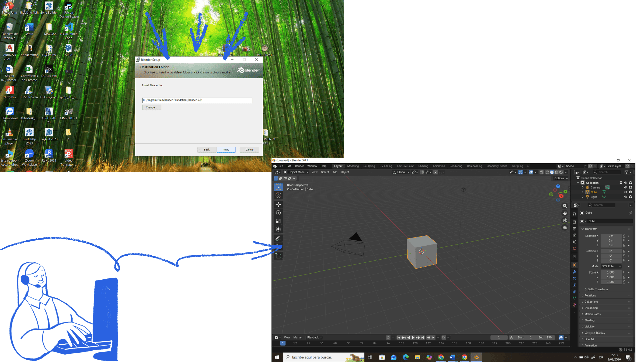Select the Rotate tool in Blender toolbar

click(278, 213)
